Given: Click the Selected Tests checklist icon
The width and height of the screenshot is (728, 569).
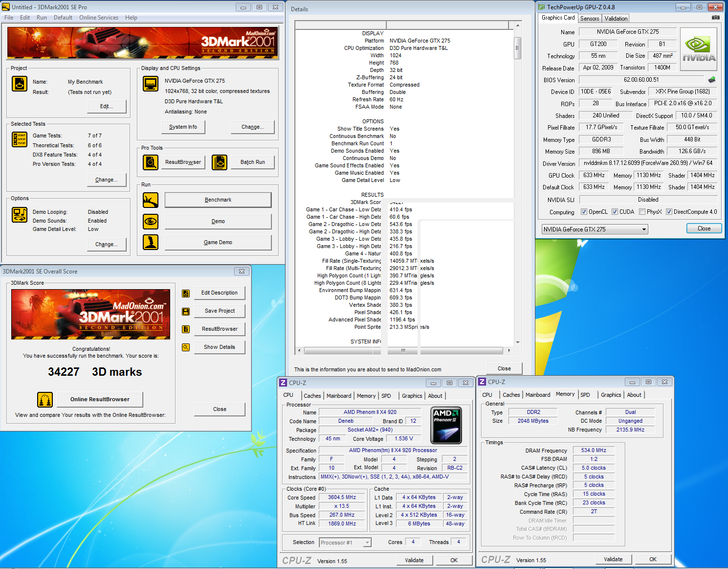Looking at the screenshot, I should [x=20, y=139].
